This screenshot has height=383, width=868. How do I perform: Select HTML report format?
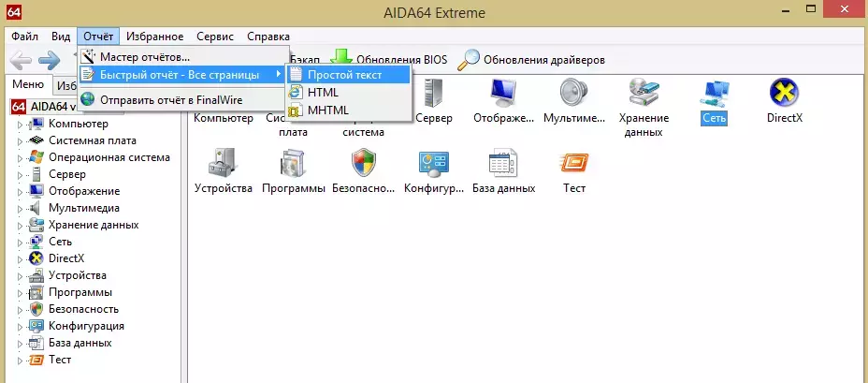(349, 92)
